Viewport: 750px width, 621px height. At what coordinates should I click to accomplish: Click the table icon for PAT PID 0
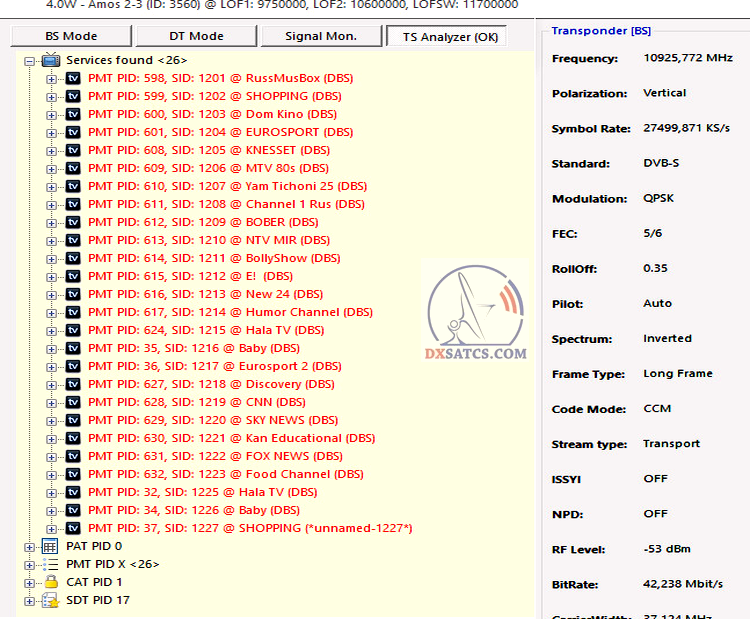50,547
